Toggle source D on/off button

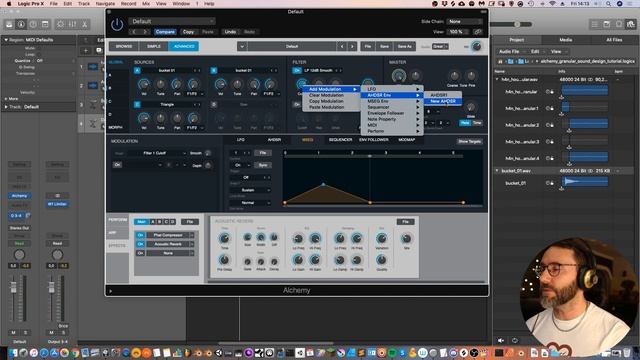(213, 104)
